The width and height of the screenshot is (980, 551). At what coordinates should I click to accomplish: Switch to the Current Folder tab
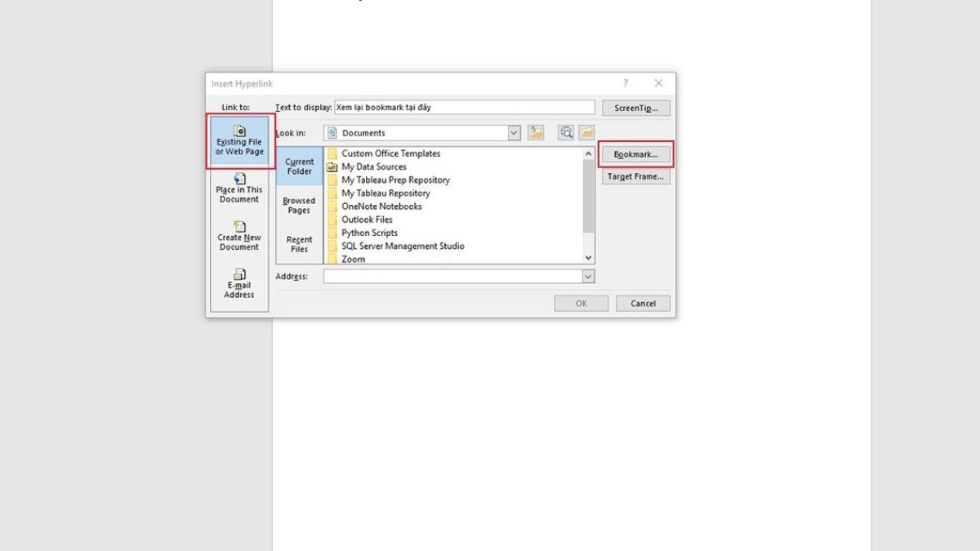tap(299, 167)
